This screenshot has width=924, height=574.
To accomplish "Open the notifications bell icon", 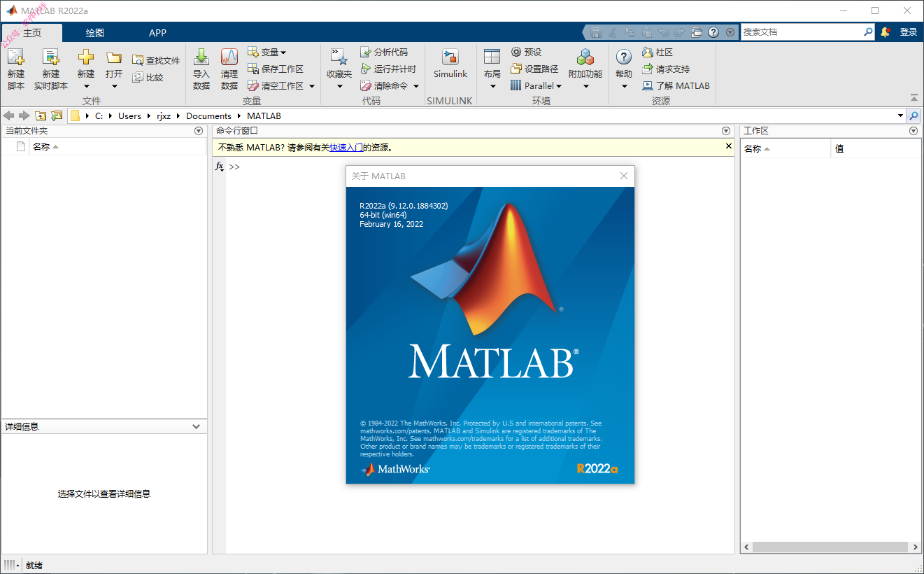I will pyautogui.click(x=886, y=32).
